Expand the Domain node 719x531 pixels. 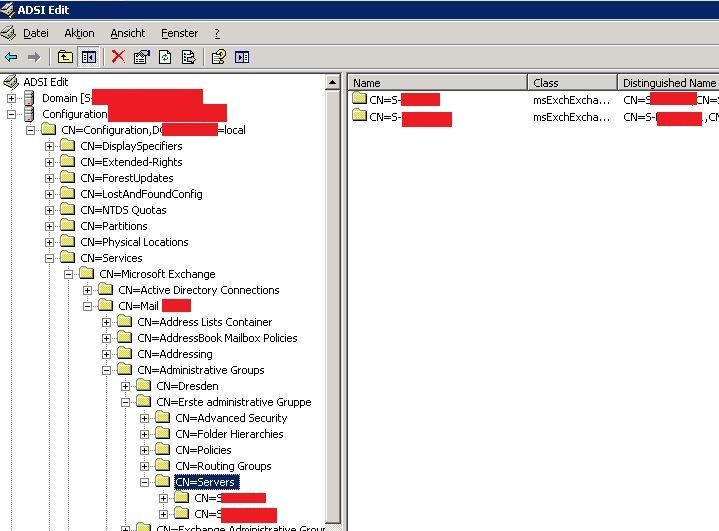tap(11, 98)
